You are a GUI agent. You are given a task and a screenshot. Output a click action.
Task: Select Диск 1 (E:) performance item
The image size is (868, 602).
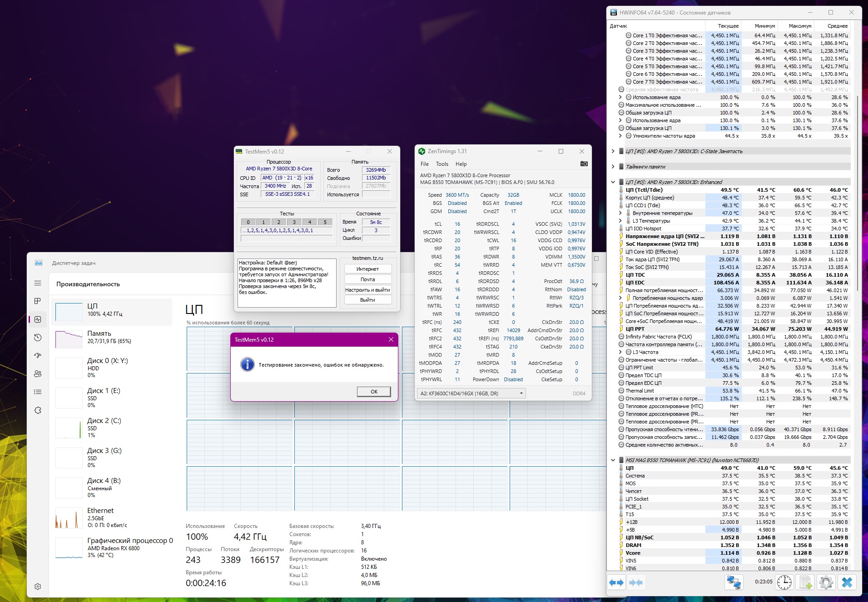pos(113,398)
